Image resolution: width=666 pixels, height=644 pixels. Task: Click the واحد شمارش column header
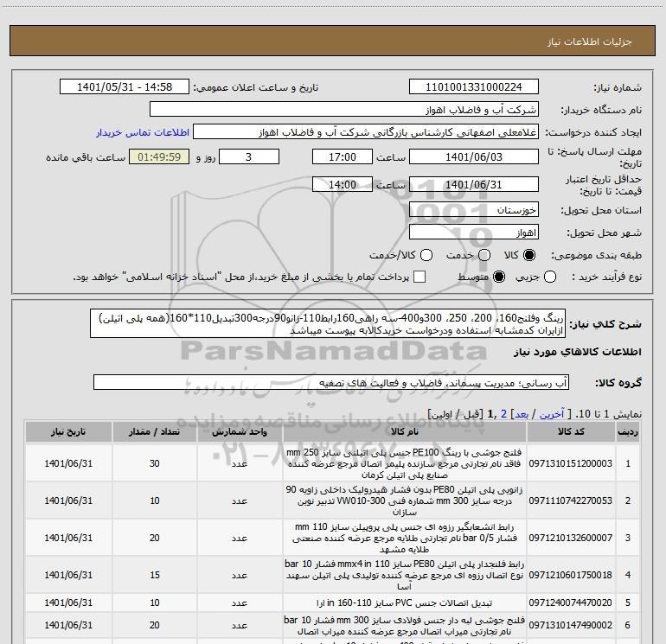(x=240, y=431)
